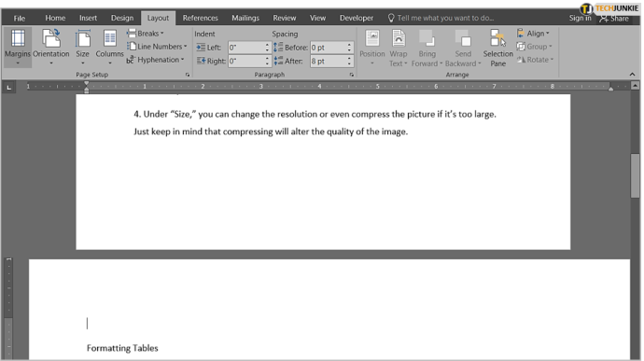Open Page Setup dialog launcher

[x=188, y=75]
